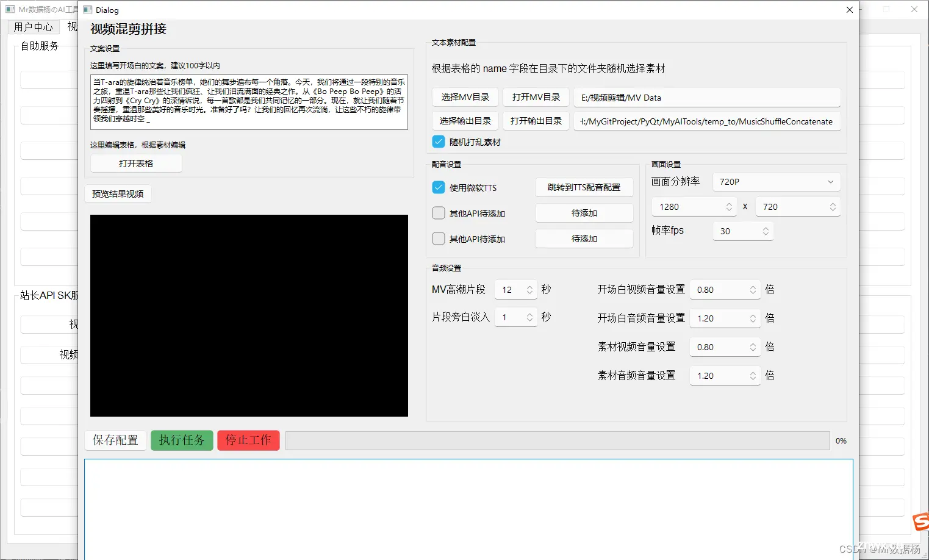Click 打开MV目录 button

(536, 97)
